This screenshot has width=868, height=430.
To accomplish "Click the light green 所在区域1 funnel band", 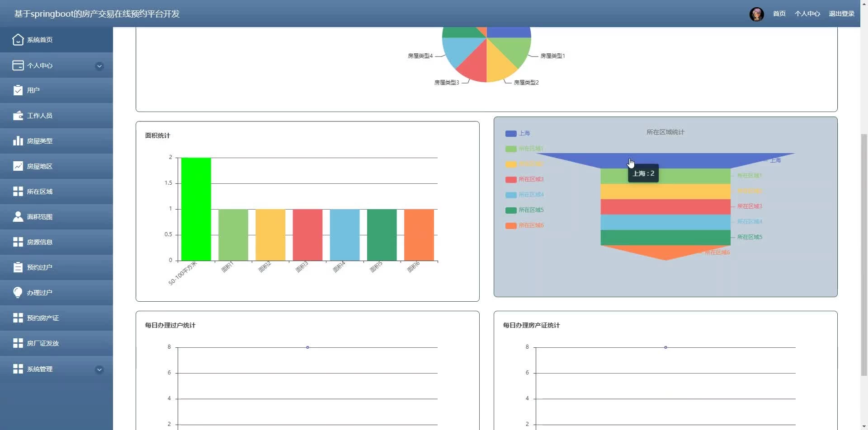I will pos(665,176).
